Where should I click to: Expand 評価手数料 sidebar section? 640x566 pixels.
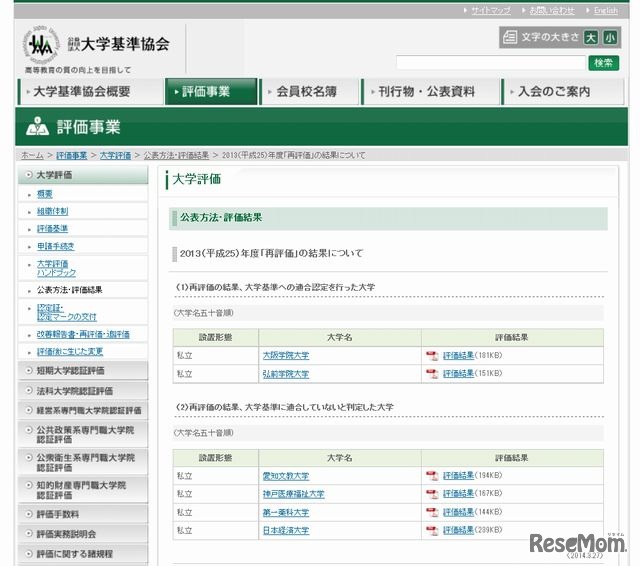pos(83,514)
